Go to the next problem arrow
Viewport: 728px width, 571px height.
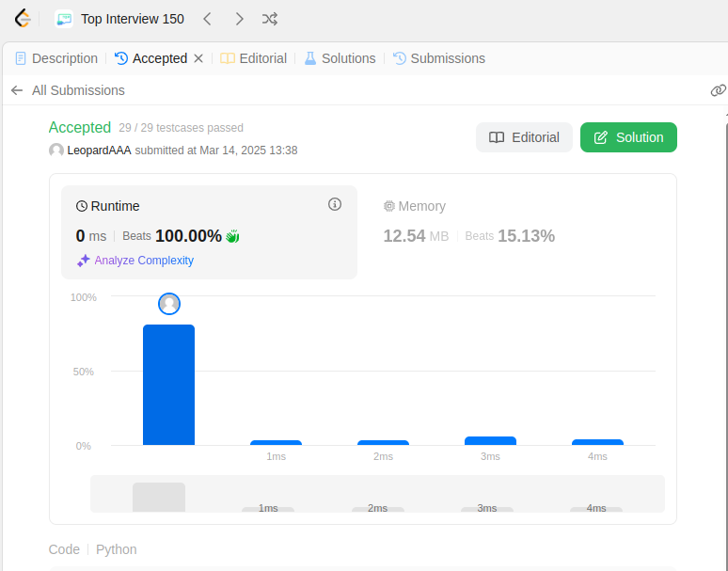(x=239, y=19)
